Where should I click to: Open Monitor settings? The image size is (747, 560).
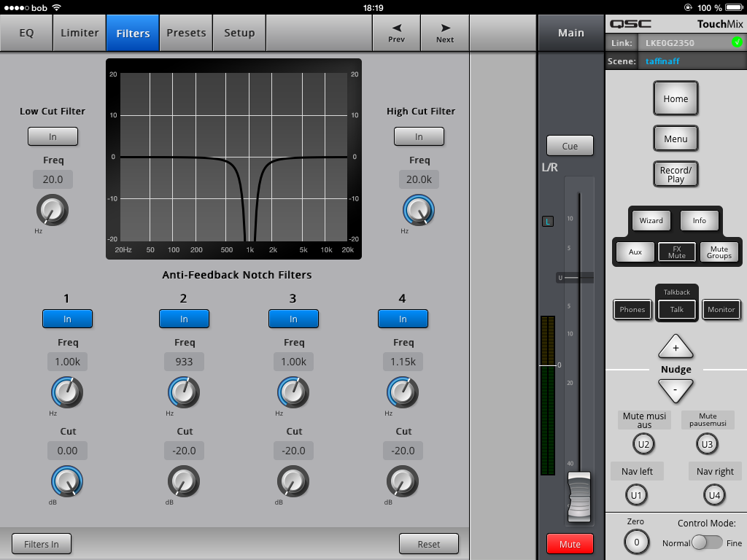pos(721,309)
